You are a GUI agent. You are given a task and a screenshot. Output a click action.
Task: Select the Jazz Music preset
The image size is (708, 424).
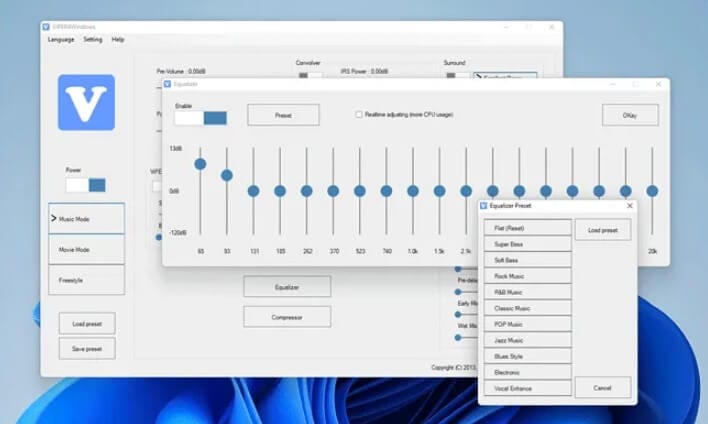pos(527,340)
